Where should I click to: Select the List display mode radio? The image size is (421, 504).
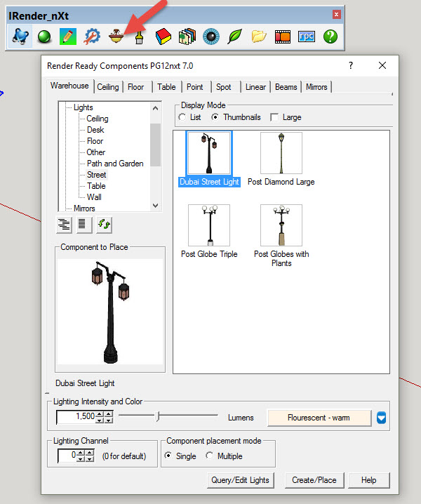[182, 117]
